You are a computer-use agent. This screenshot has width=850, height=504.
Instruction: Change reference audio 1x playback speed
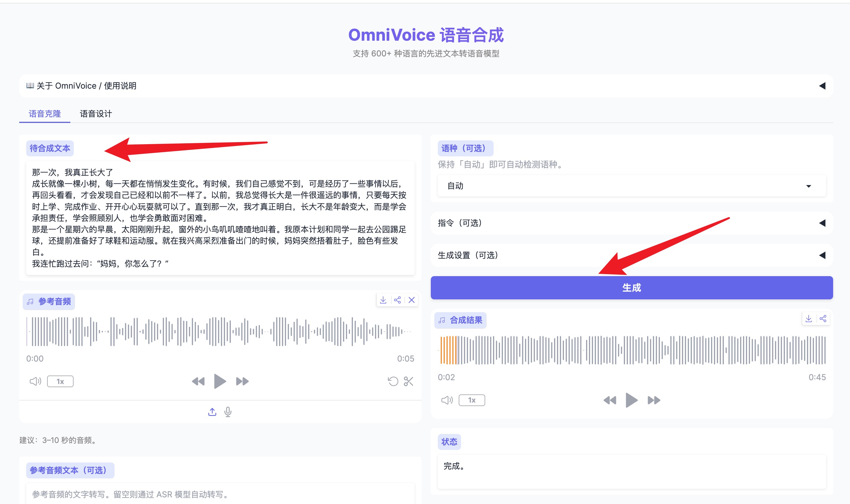click(x=60, y=381)
